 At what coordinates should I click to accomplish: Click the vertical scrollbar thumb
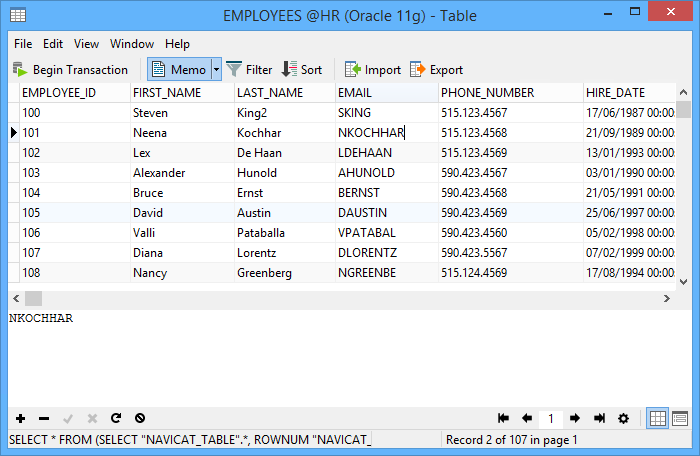tap(683, 109)
